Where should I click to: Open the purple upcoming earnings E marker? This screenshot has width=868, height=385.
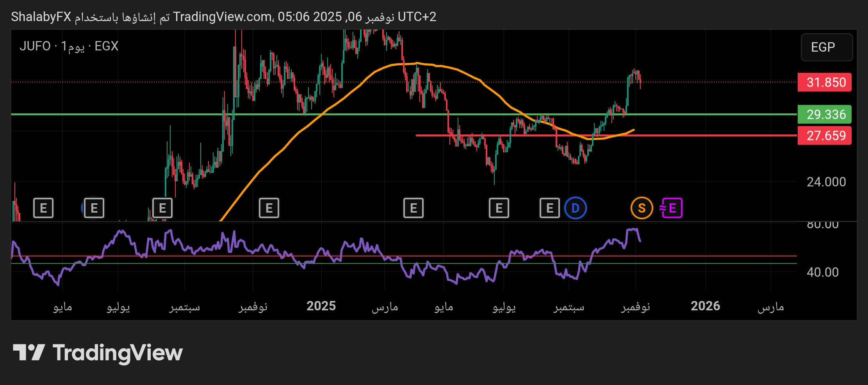coord(672,208)
